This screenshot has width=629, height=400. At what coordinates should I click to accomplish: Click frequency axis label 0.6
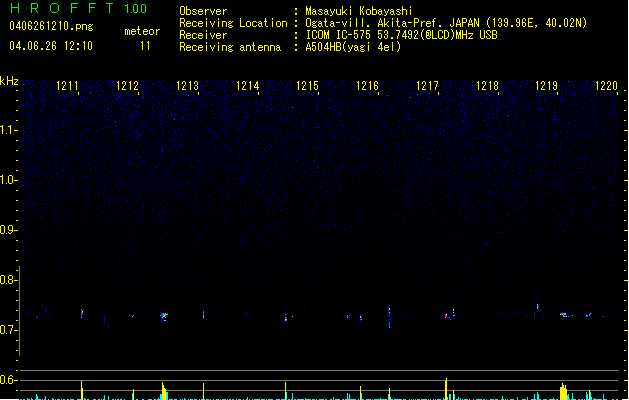tap(8, 380)
